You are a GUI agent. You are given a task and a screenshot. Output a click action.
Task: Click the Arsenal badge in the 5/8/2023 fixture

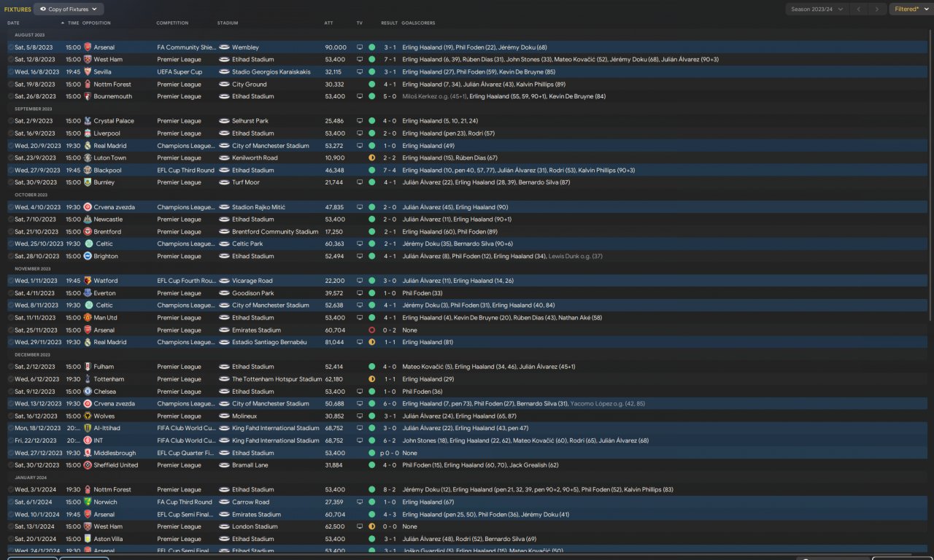(88, 47)
